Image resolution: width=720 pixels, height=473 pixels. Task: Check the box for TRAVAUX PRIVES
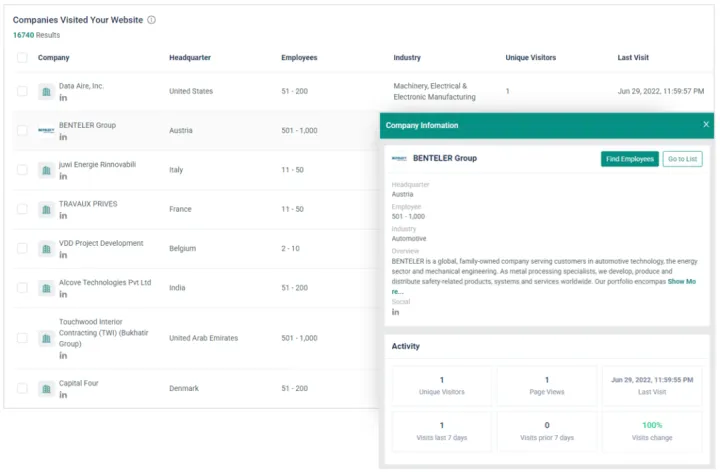22,209
